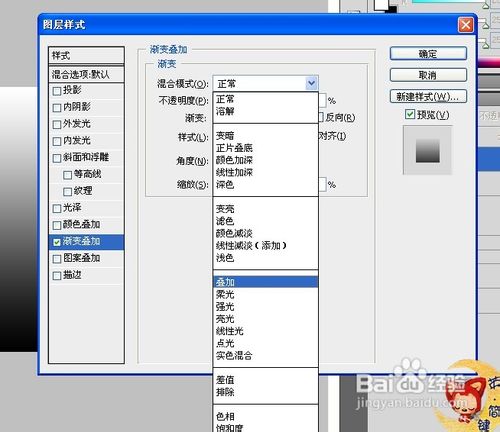Screen dimensions: 500x432
Task: Toggle the 反向(R) checkbox
Action: [x=321, y=117]
